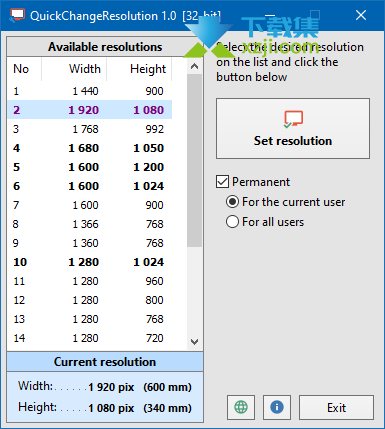Click the monitor icon on Set resolution
The height and width of the screenshot is (429, 385).
coord(293,119)
